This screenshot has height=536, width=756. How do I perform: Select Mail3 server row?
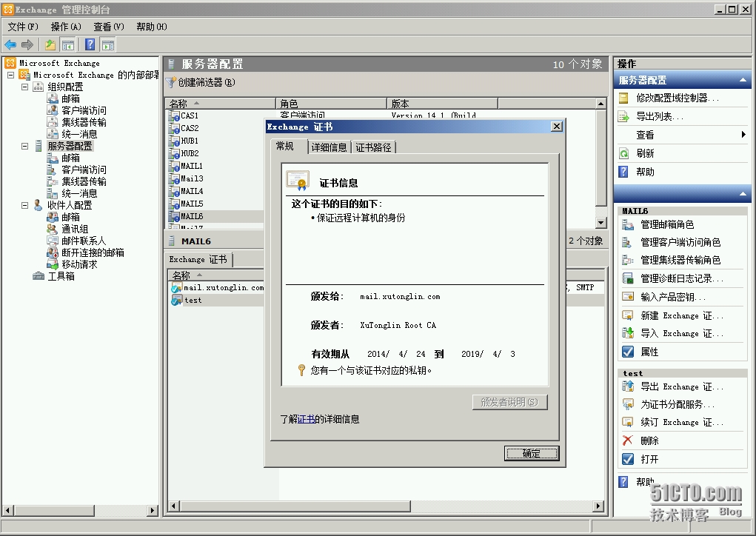192,178
